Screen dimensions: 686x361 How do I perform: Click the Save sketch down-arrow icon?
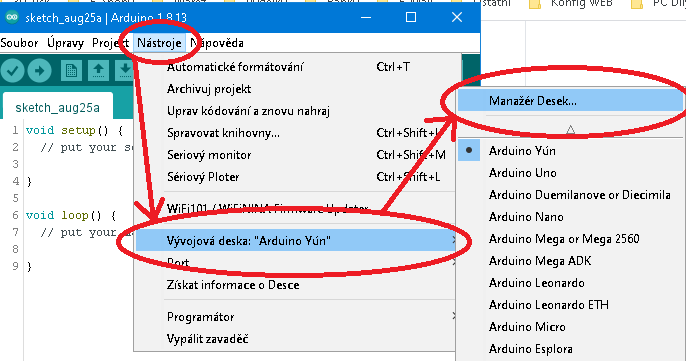pyautogui.click(x=125, y=70)
